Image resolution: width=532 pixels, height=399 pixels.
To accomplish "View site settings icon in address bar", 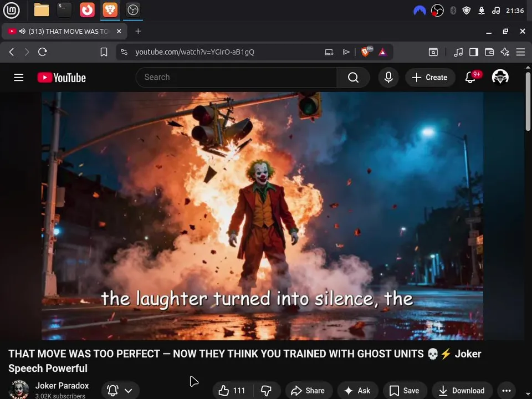I will (124, 52).
